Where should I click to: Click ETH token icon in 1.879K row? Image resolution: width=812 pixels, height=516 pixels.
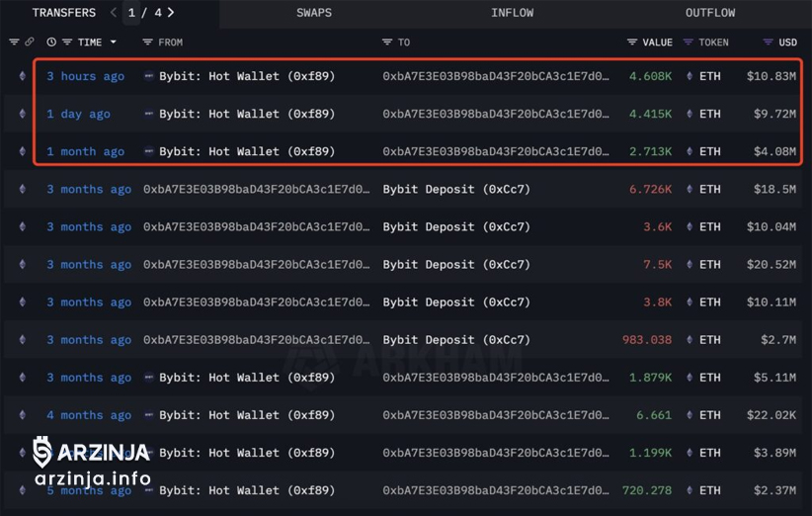click(x=690, y=378)
